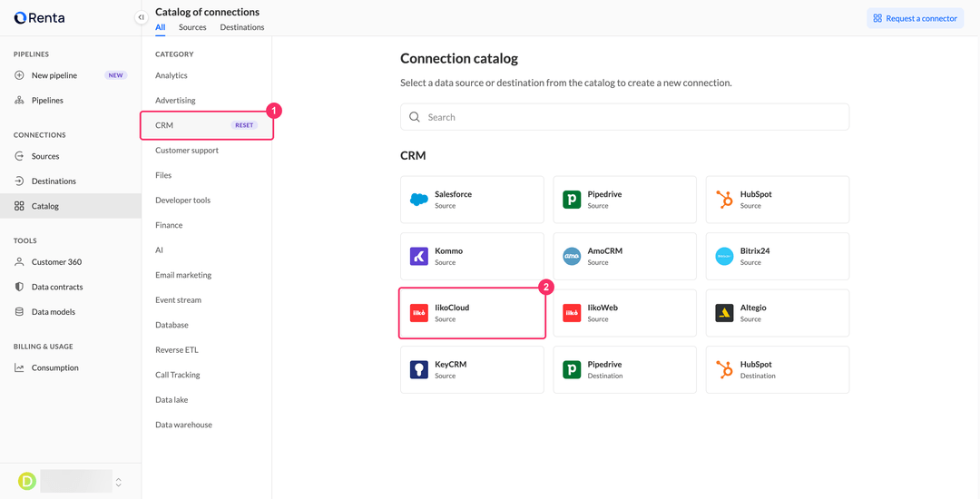Screen dimensions: 980x499
Task: Click the IikoCloud card title
Action: point(452,308)
